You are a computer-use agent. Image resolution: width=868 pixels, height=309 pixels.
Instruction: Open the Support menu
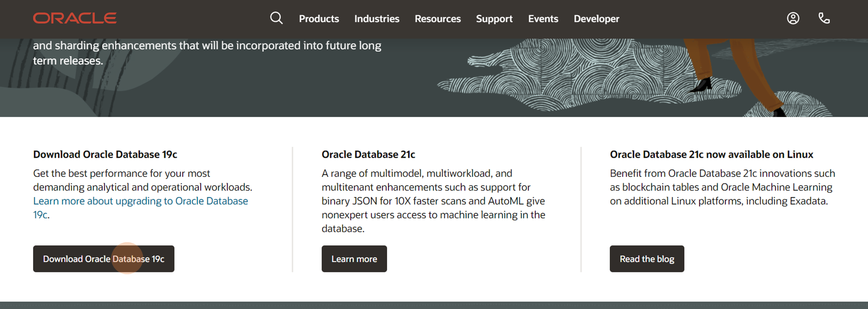[x=494, y=19]
